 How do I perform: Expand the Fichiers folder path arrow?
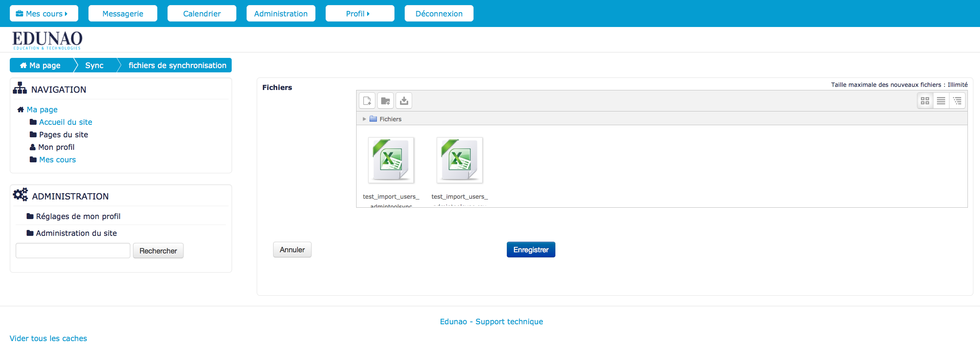[x=364, y=119]
